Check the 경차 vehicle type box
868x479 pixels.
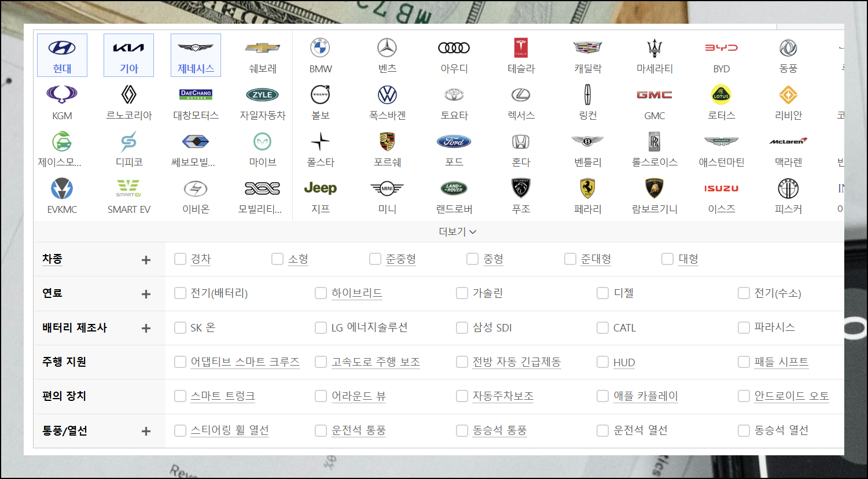[180, 259]
